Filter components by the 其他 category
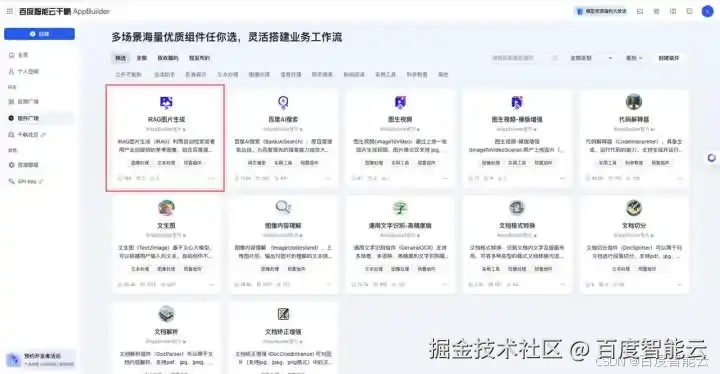Screen dimensions: 720x374 coord(443,74)
